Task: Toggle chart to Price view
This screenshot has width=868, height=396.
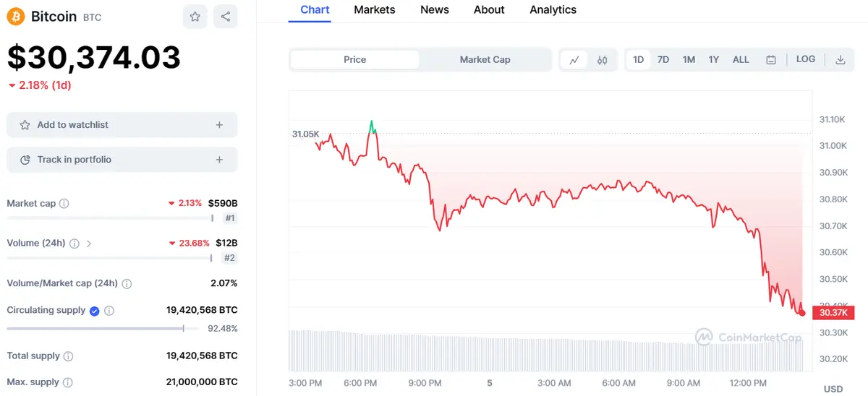Action: click(x=354, y=60)
